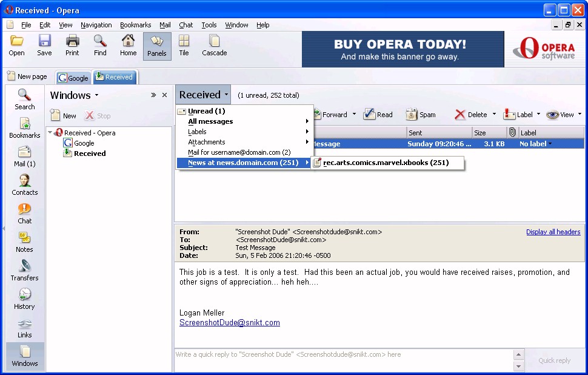Click the Buy Opera Today banner
The height and width of the screenshot is (375, 588).
coord(403,49)
